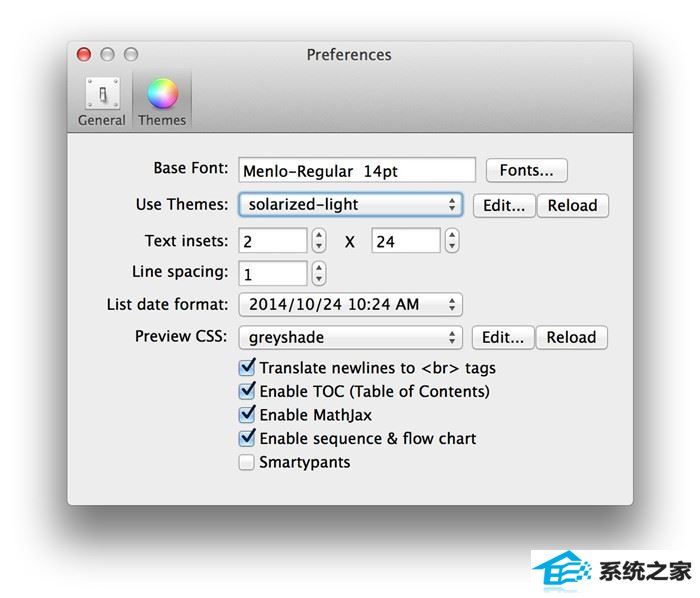Decrease the Text insets 24 stepper value
This screenshot has width=700, height=598.
click(452, 247)
